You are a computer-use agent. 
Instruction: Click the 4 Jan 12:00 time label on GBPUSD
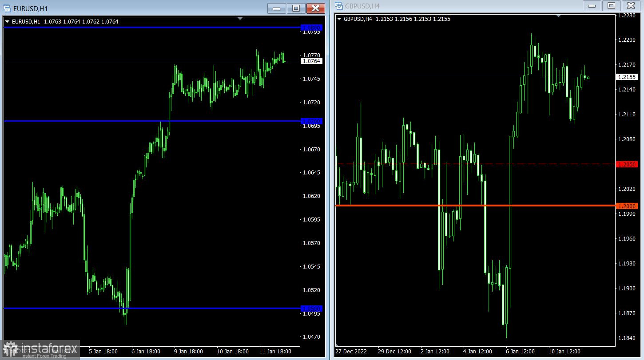[x=478, y=351]
